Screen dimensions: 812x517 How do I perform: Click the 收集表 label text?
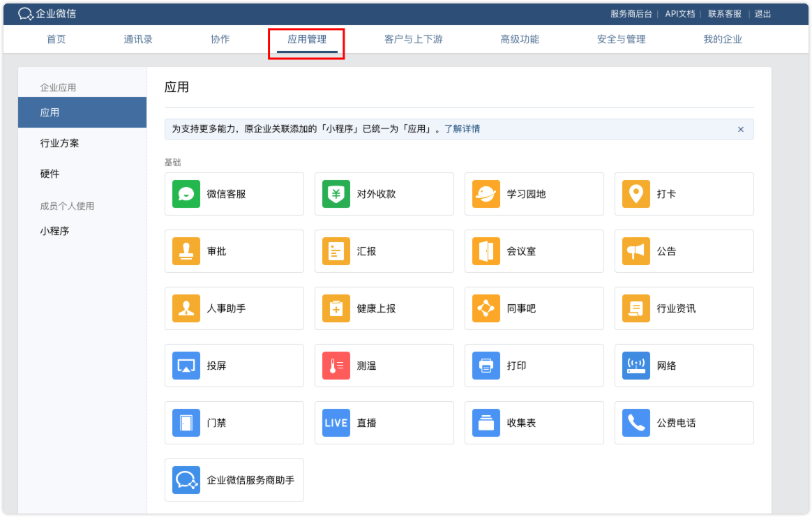522,423
